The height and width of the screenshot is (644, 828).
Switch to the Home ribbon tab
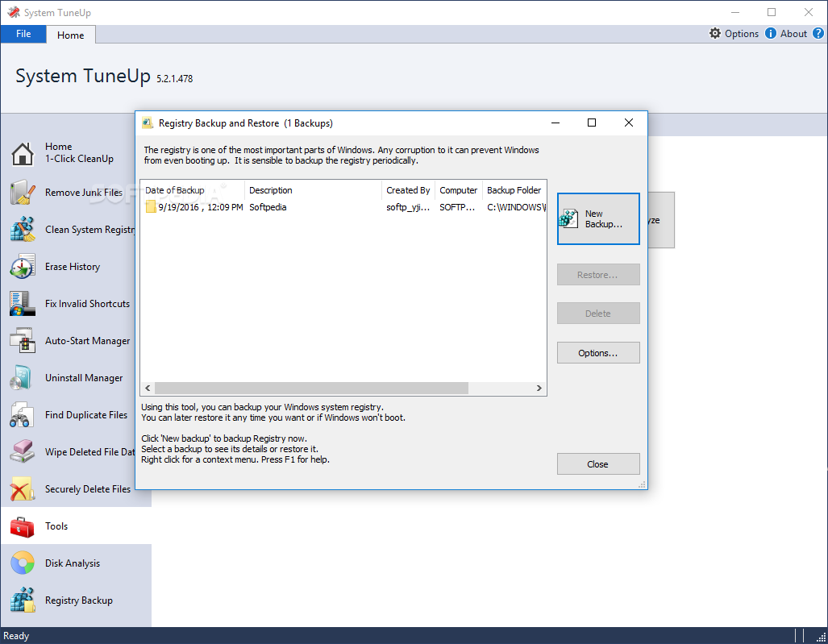pyautogui.click(x=71, y=35)
